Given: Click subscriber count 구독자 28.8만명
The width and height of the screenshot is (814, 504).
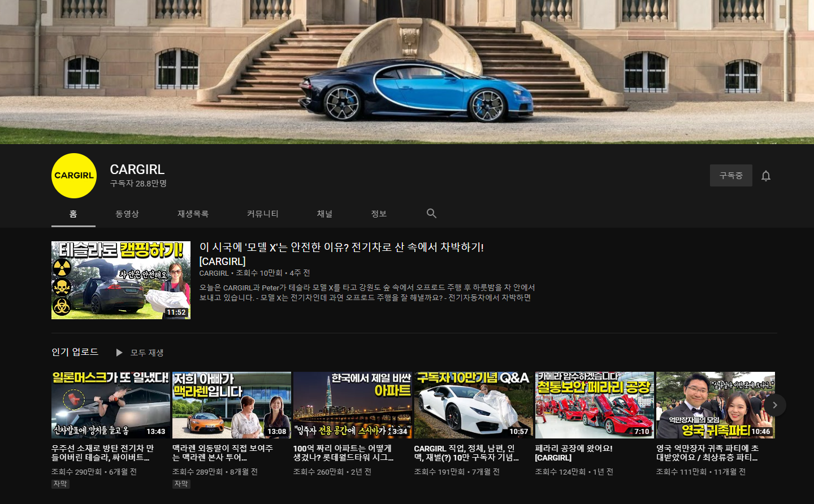Looking at the screenshot, I should (x=138, y=184).
